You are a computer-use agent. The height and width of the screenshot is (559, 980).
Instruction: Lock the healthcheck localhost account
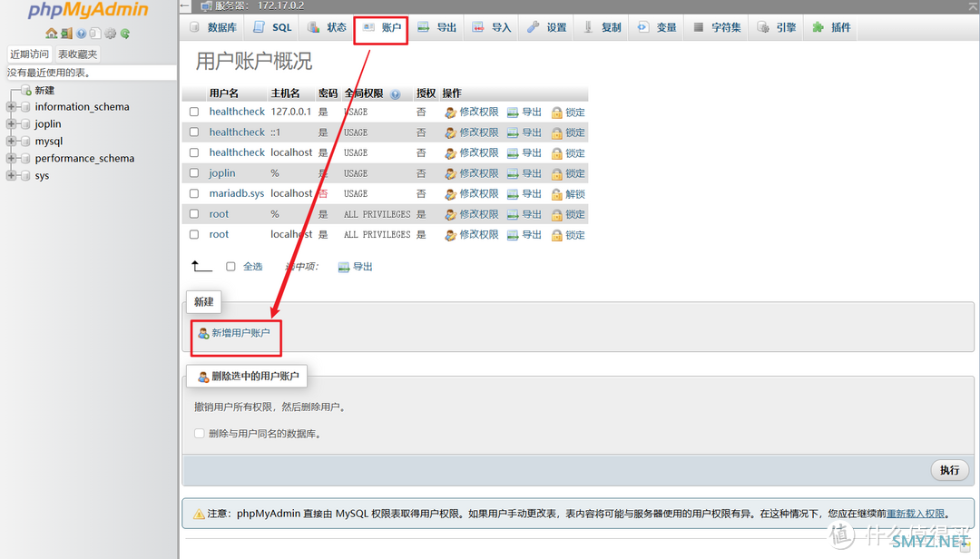[x=568, y=153]
